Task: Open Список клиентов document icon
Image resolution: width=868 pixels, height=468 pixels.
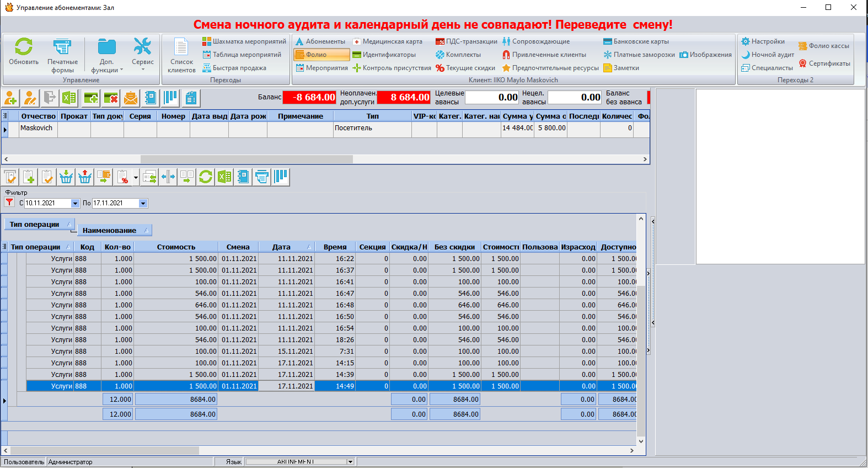Action: click(181, 47)
